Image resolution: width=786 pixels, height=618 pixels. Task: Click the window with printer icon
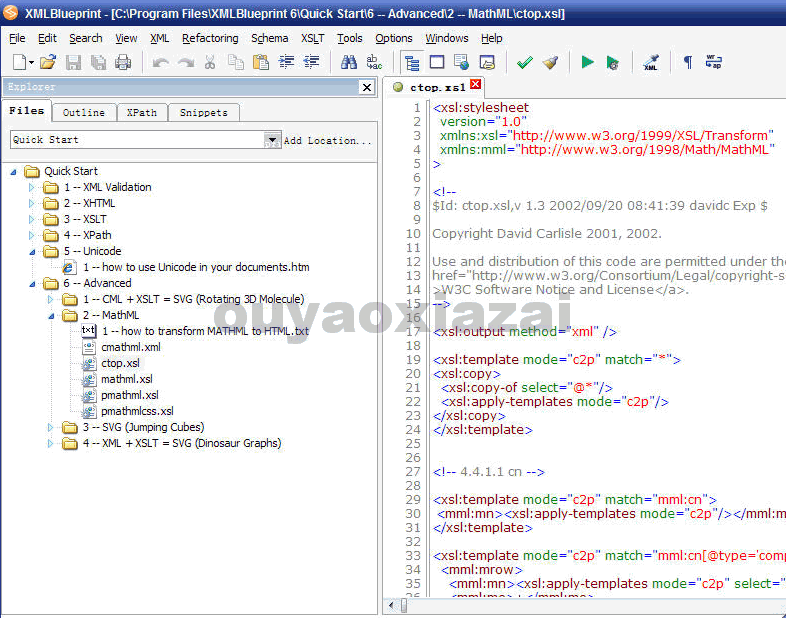coord(487,62)
